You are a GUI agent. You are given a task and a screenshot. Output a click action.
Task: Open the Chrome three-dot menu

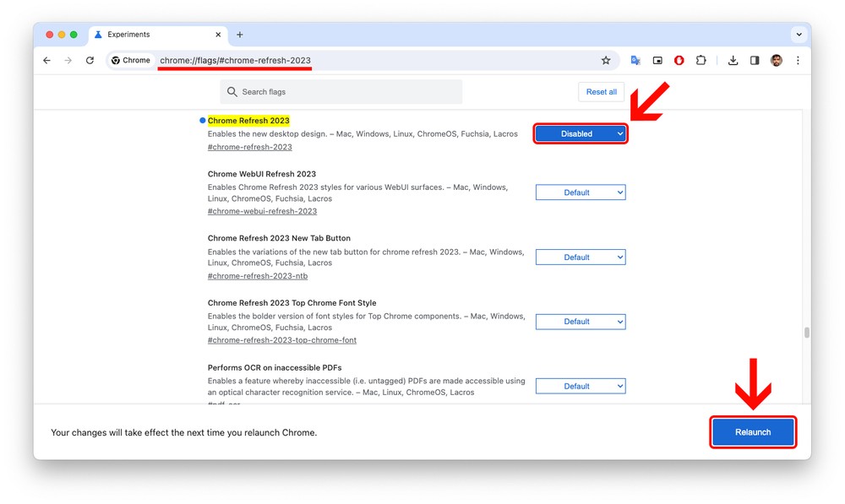[x=798, y=60]
